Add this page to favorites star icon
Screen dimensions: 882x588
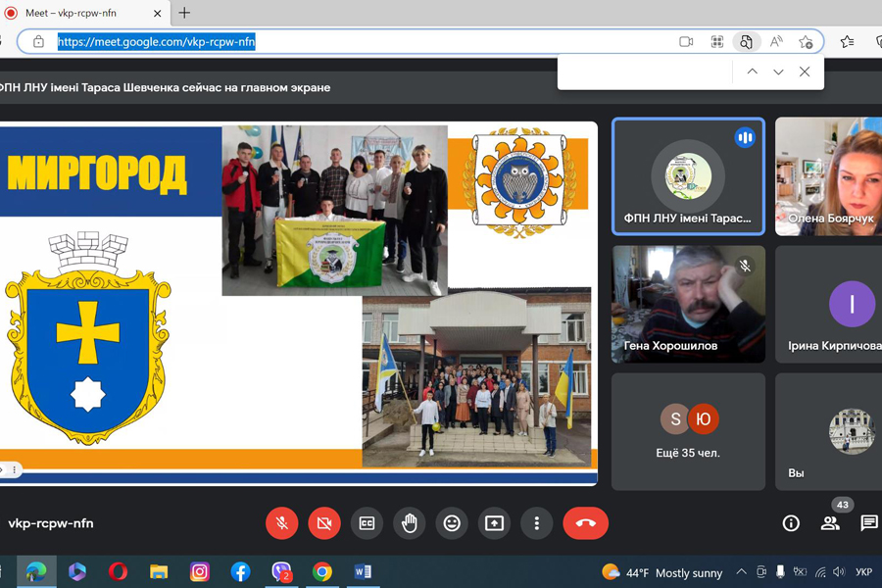pos(806,42)
